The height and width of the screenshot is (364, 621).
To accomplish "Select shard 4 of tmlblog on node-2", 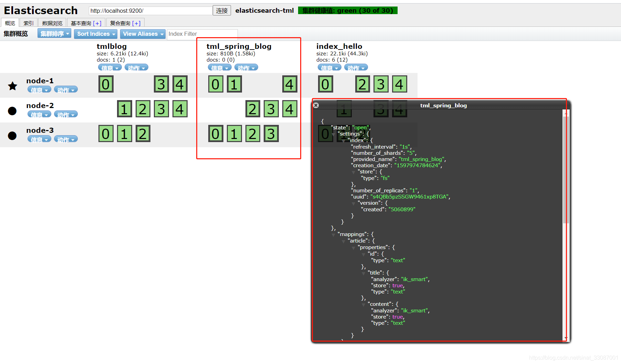I will [180, 109].
